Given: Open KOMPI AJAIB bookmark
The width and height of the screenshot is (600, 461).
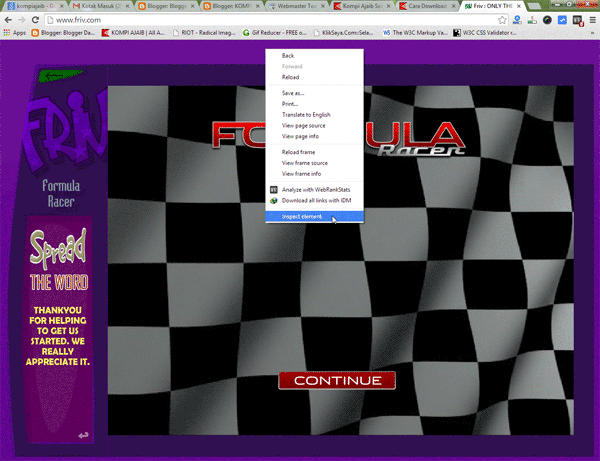Looking at the screenshot, I should [133, 33].
